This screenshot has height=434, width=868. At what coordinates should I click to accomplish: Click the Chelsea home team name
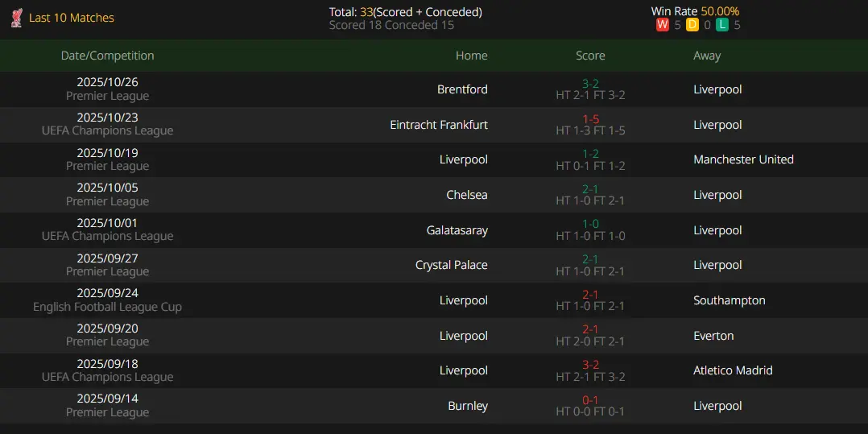coord(467,195)
